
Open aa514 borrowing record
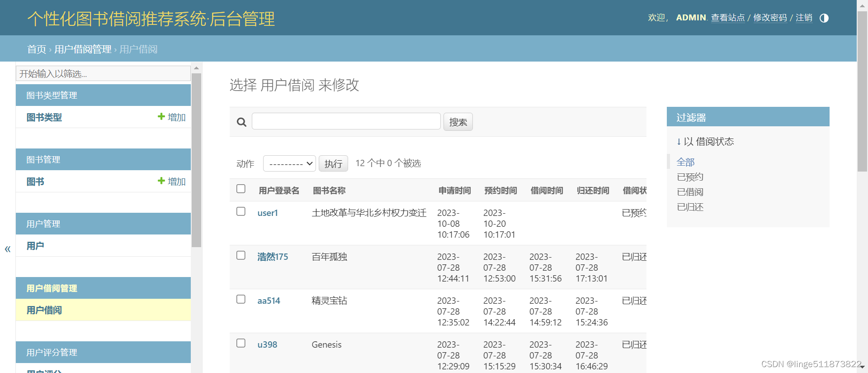[x=269, y=301]
